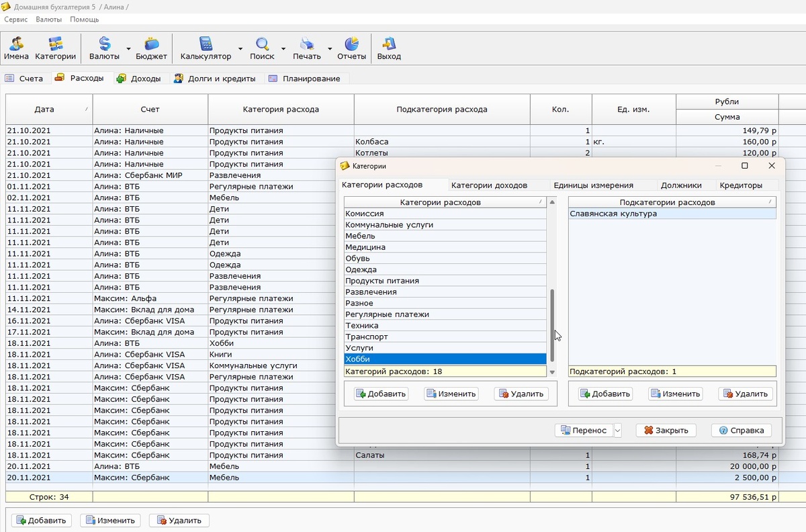Image resolution: width=806 pixels, height=532 pixels.
Task: Select the Хобби category in dialog list
Action: pos(445,359)
